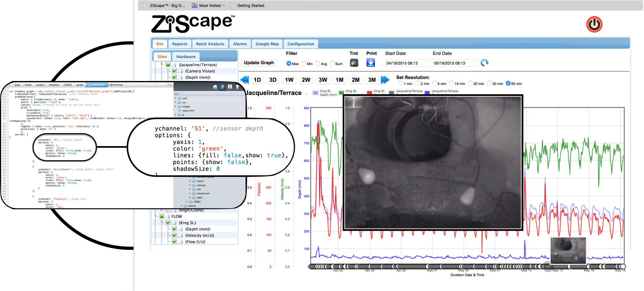
Task: Collapse the FLOW tree node
Action: [155, 216]
